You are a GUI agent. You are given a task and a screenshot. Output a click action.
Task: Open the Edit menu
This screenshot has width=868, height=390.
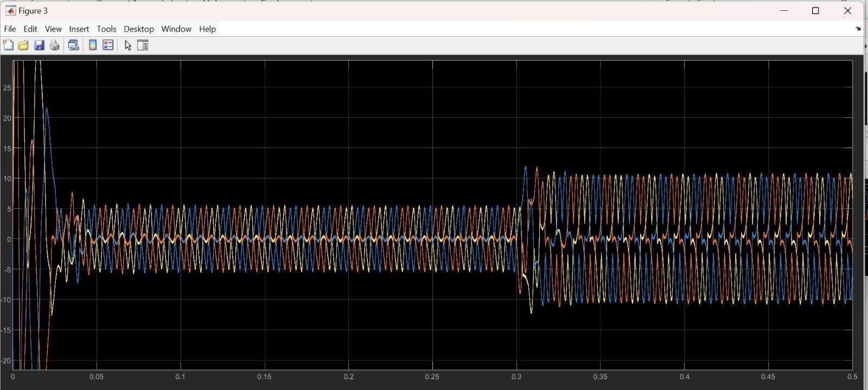point(30,29)
